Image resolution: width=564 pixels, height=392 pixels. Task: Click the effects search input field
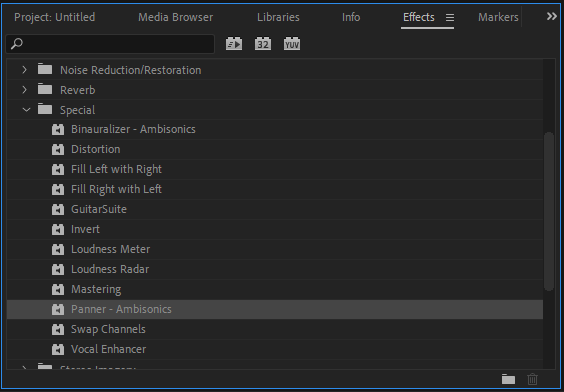click(x=110, y=44)
